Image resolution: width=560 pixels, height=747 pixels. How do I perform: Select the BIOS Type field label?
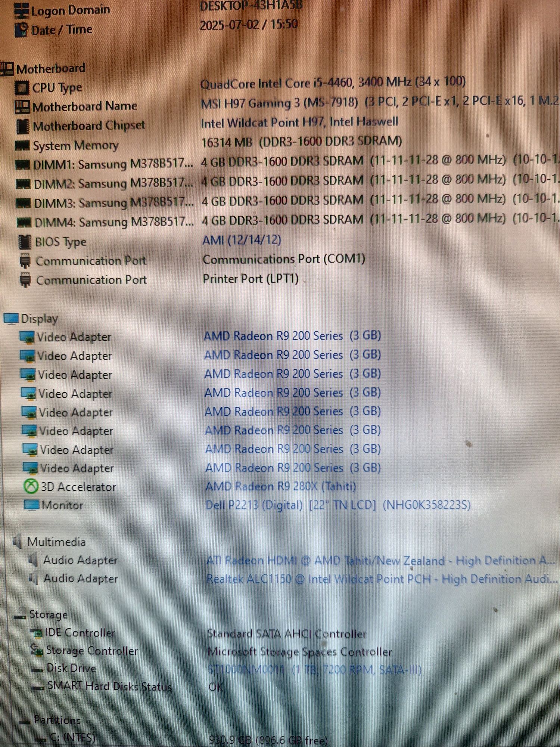pos(60,242)
